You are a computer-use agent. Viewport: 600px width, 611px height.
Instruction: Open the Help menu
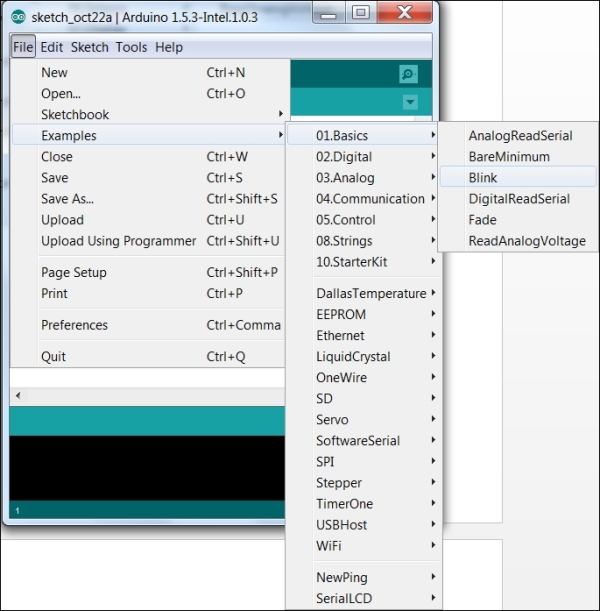169,47
